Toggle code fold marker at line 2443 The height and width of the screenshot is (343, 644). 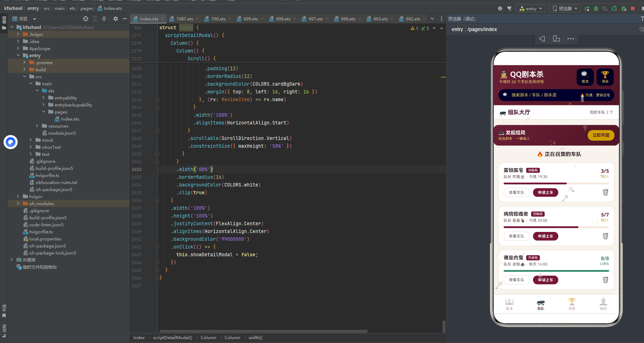click(157, 99)
